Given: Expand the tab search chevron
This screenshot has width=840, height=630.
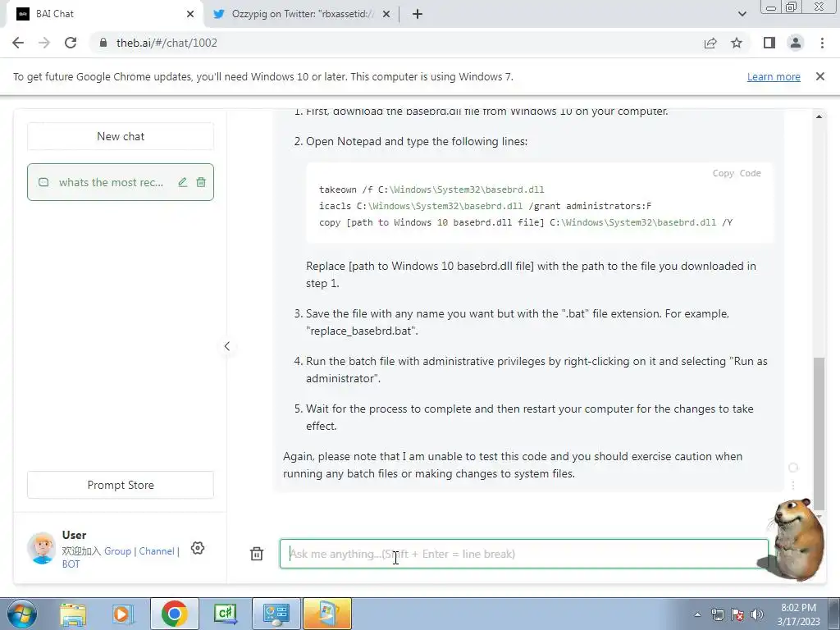Looking at the screenshot, I should (x=742, y=14).
